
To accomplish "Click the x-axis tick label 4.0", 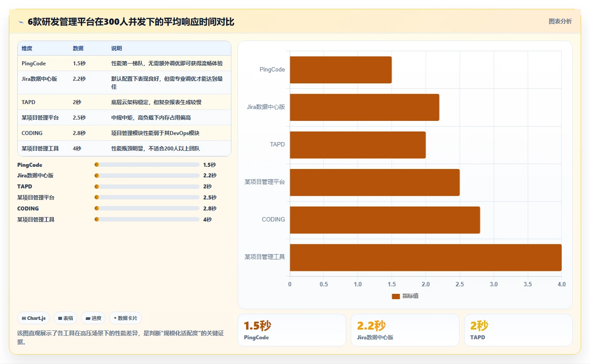I will pyautogui.click(x=561, y=284).
